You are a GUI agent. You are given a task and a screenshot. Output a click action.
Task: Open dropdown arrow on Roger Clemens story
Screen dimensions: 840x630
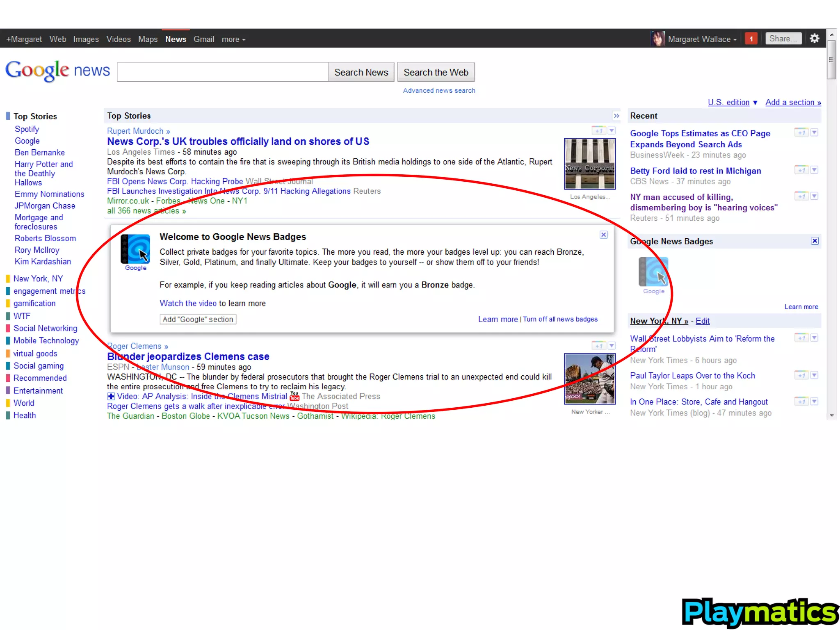(611, 346)
